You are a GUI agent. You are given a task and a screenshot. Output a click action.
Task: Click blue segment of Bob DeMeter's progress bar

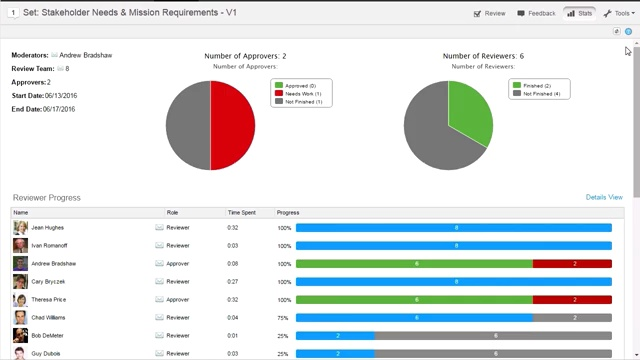336,336
